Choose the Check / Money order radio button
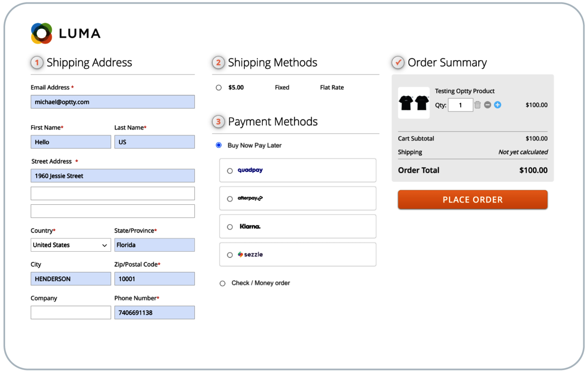Viewport: 588px width, 372px height. (x=222, y=283)
